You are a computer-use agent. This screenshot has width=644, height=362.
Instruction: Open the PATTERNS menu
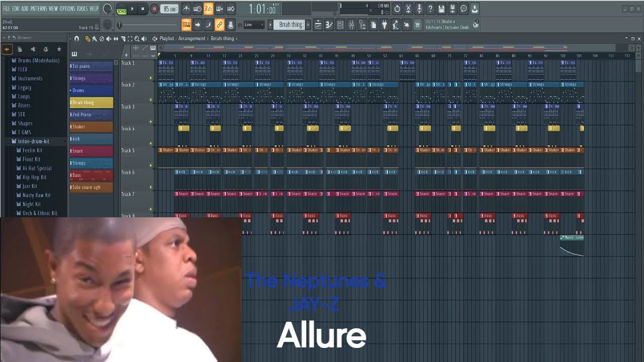(x=39, y=9)
